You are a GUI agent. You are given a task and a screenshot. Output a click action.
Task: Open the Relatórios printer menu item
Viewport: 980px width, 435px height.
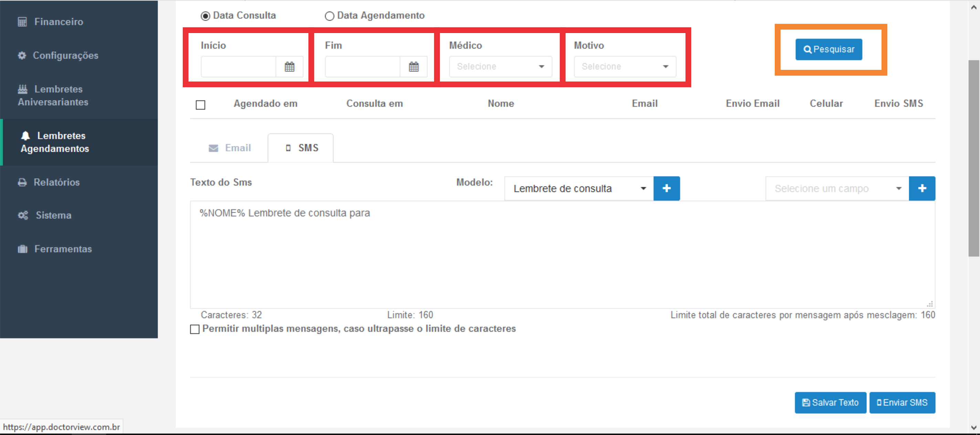pyautogui.click(x=56, y=182)
